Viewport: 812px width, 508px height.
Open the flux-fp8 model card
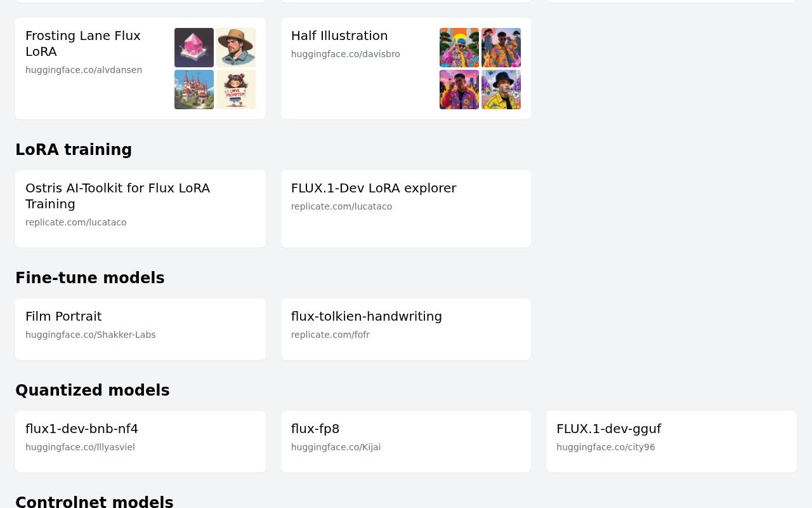coord(406,441)
